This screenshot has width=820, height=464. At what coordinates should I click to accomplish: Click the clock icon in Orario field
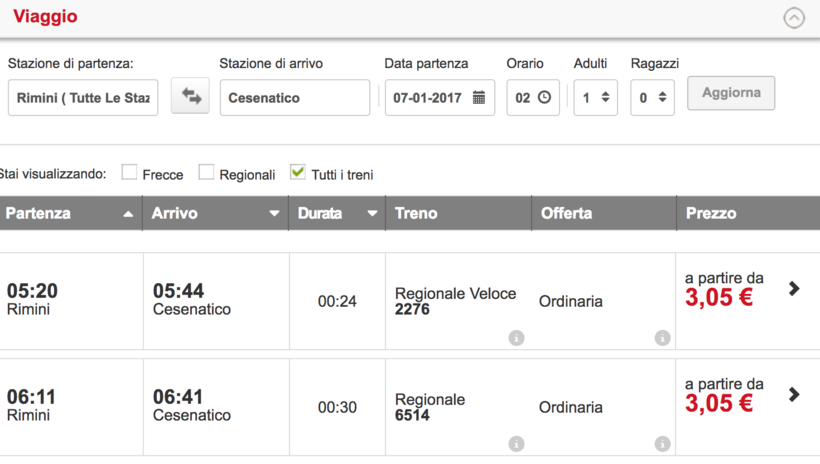click(x=544, y=98)
